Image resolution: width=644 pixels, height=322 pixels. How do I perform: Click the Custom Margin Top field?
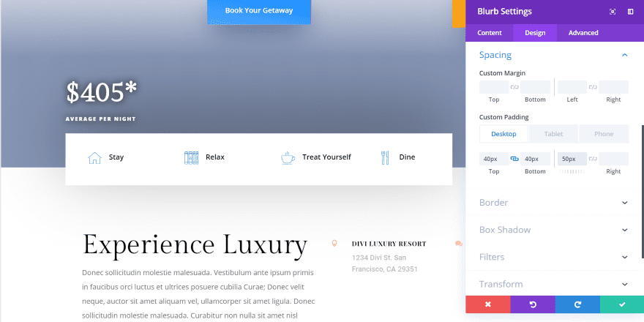tap(494, 87)
